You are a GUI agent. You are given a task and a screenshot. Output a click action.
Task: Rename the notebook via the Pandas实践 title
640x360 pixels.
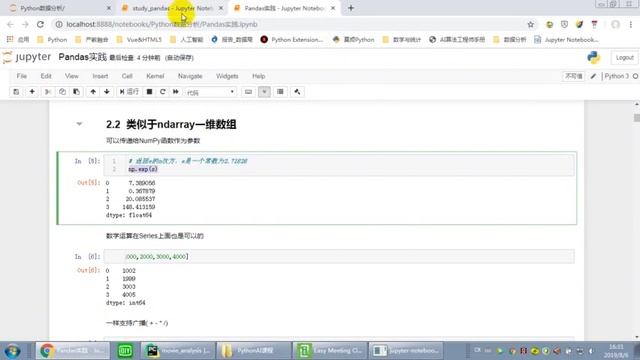tap(82, 57)
